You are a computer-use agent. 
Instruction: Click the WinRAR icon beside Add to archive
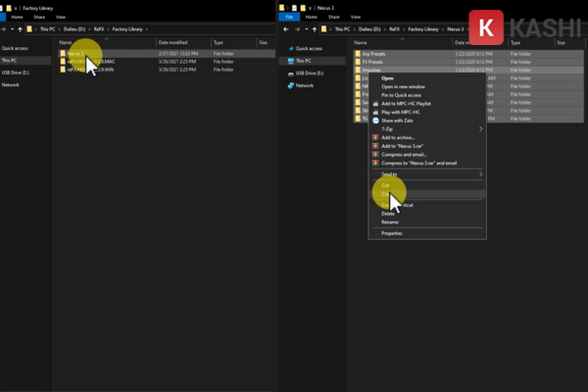tap(375, 137)
